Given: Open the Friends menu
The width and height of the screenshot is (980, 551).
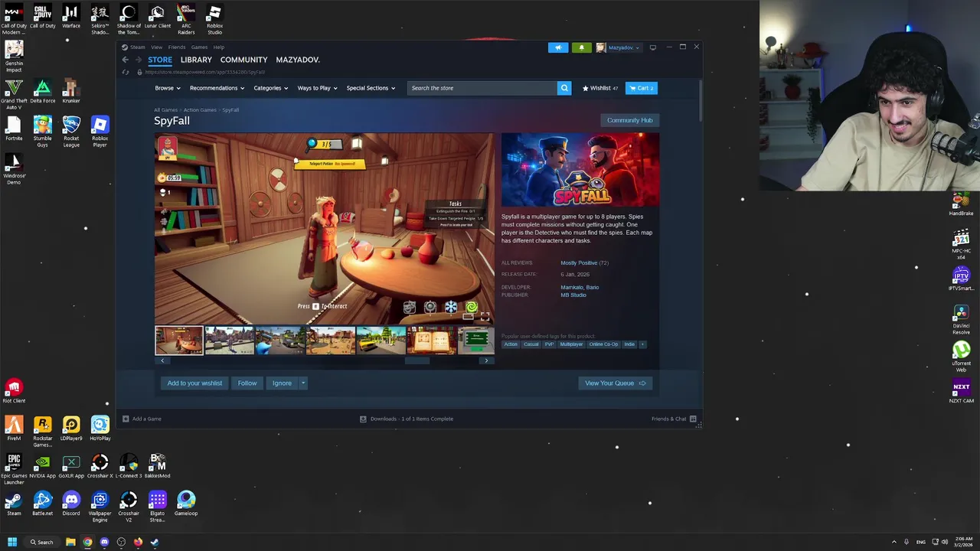Looking at the screenshot, I should 177,47.
